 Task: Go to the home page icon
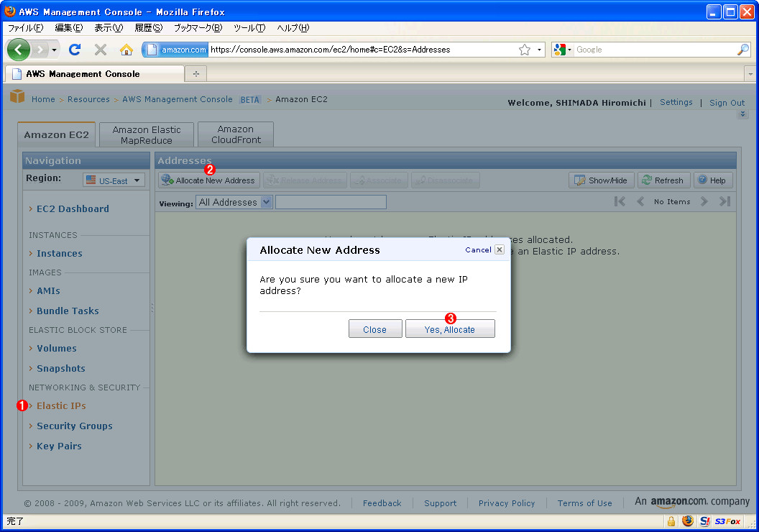click(x=126, y=50)
